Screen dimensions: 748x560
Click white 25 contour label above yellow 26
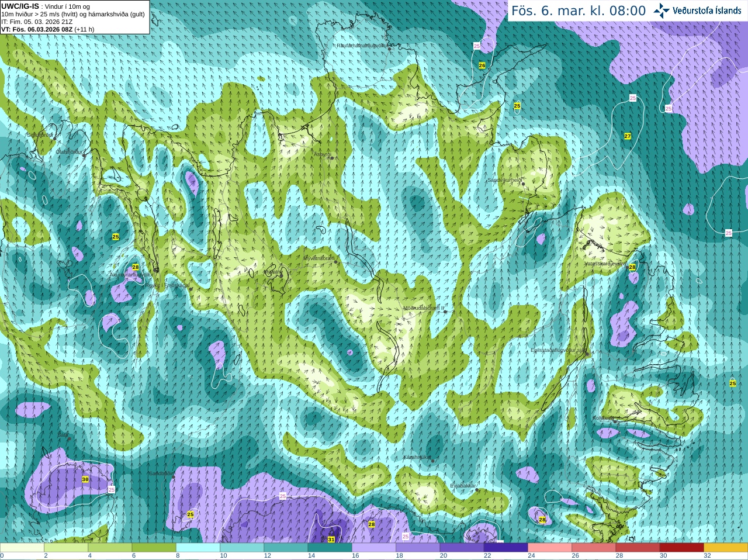477,46
